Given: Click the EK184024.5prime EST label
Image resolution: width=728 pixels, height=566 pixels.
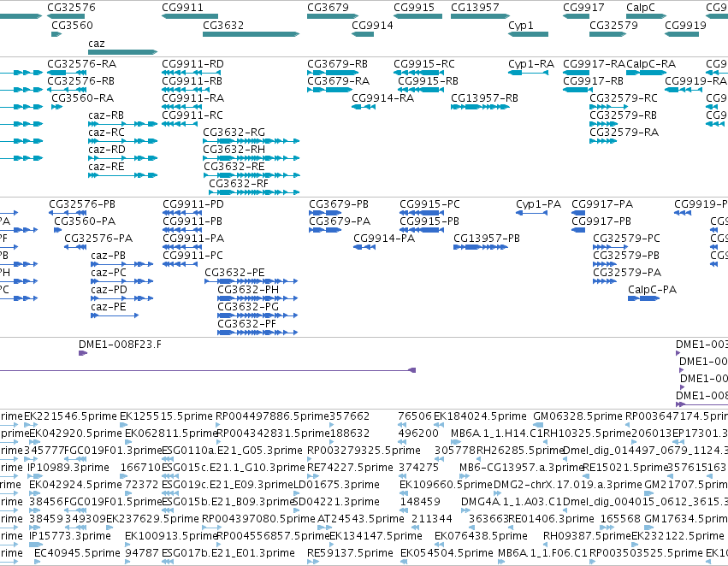Looking at the screenshot, I should [480, 416].
